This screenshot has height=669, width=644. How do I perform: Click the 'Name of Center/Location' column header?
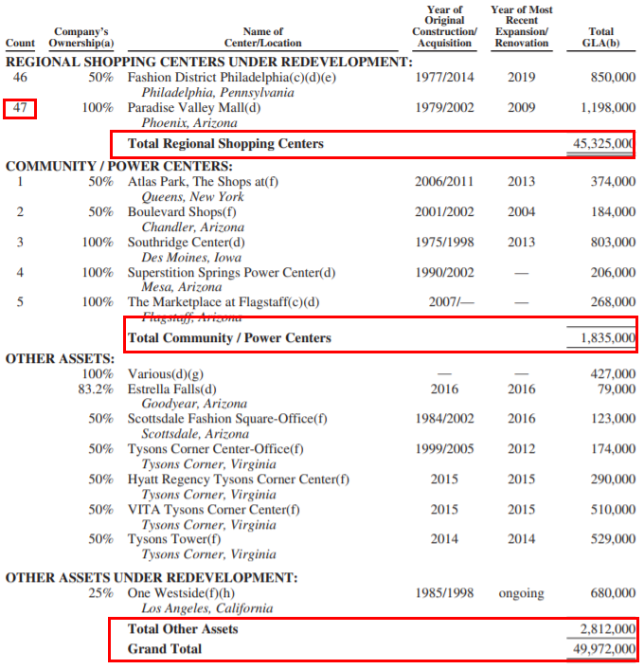(x=262, y=38)
